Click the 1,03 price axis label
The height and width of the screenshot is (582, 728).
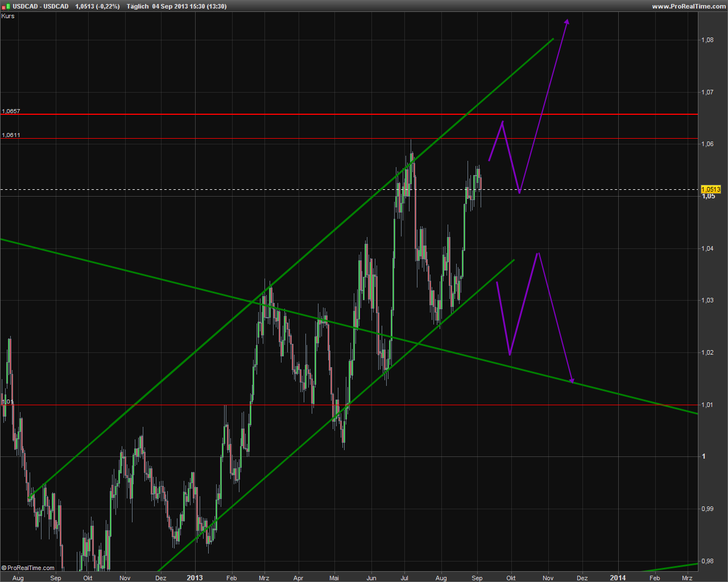(x=708, y=300)
